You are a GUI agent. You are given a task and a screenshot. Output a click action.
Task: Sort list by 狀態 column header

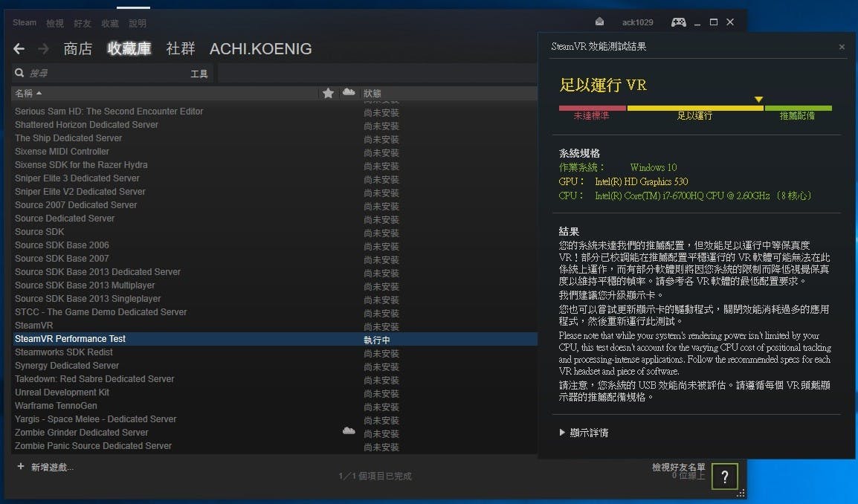point(372,94)
